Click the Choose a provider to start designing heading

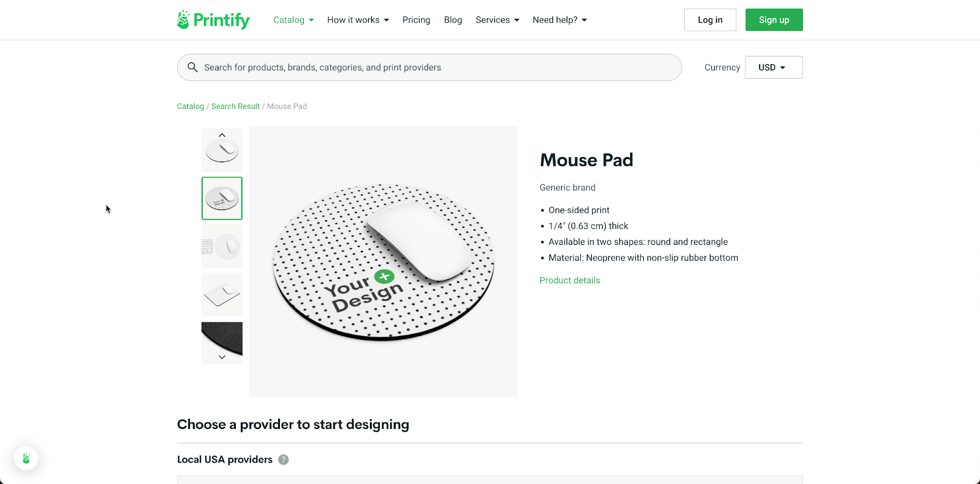pos(293,425)
